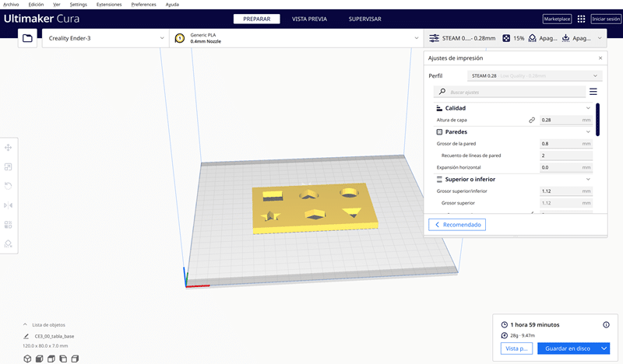Collapse the Lista de objetos list
Screen dimensions: 623x364
25,324
